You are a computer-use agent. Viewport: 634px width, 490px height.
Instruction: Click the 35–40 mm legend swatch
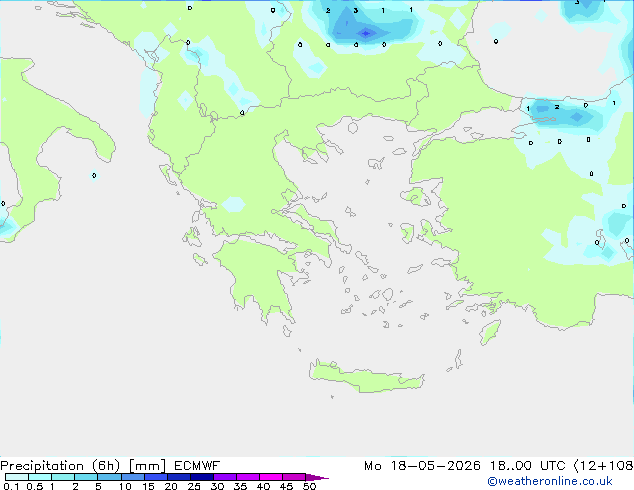click(x=247, y=477)
